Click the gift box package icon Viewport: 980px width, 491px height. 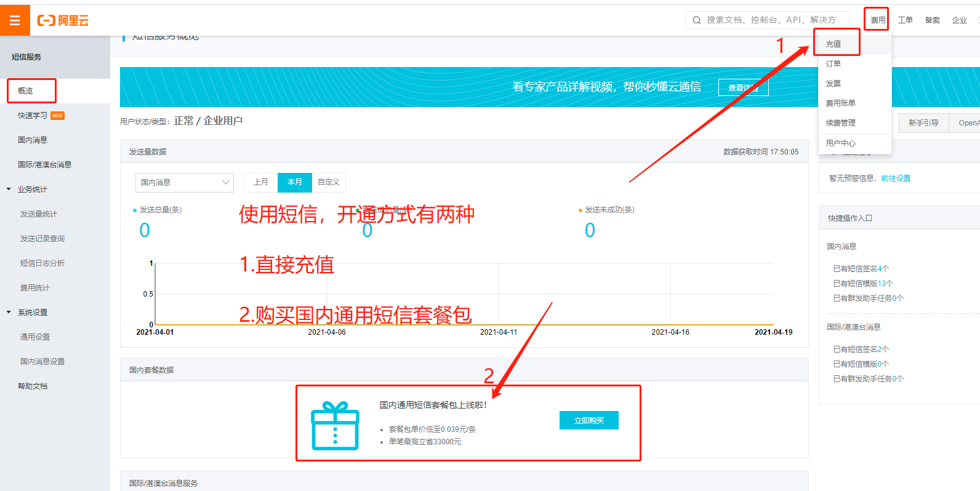coord(335,426)
